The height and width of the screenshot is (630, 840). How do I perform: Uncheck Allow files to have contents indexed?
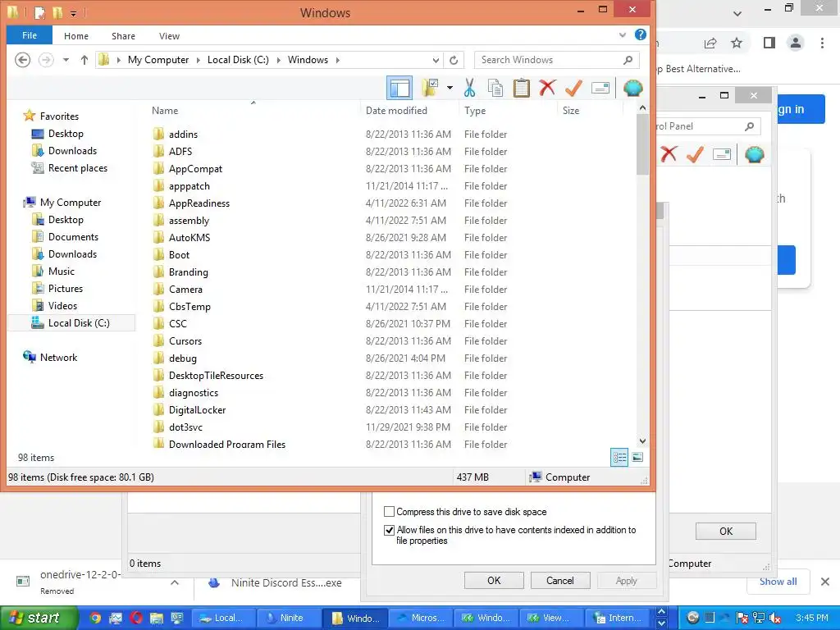pos(390,531)
